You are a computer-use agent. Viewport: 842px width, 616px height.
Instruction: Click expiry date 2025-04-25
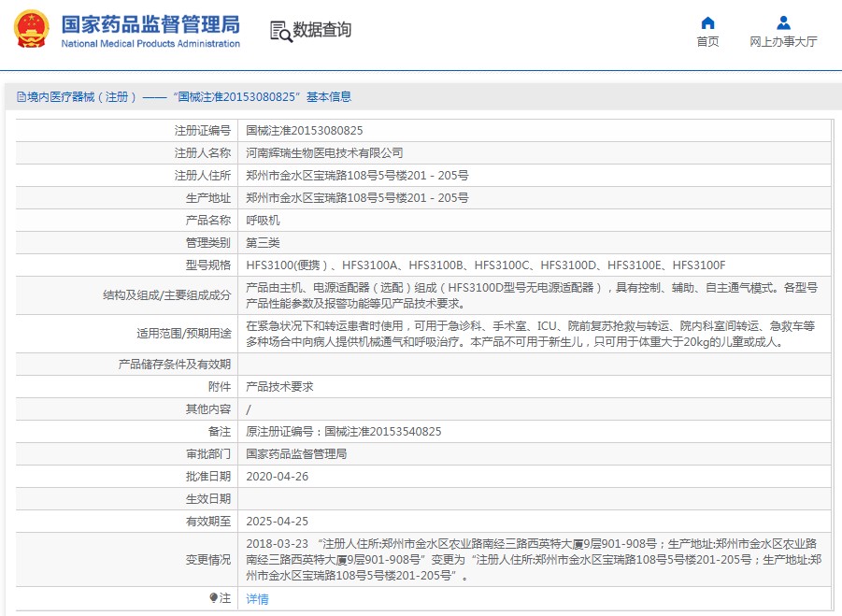click(x=278, y=522)
